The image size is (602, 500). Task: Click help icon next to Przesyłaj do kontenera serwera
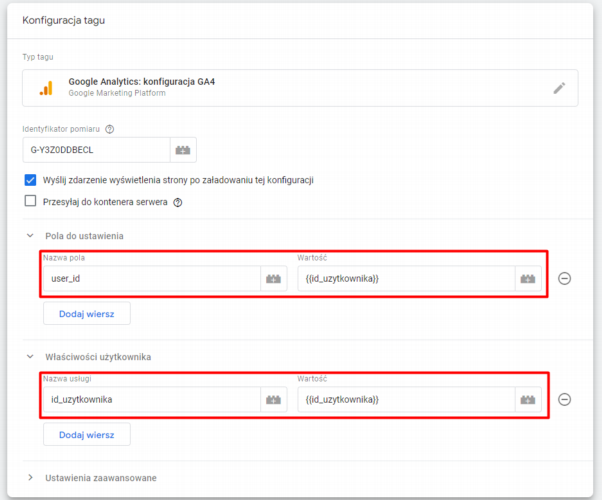(178, 201)
